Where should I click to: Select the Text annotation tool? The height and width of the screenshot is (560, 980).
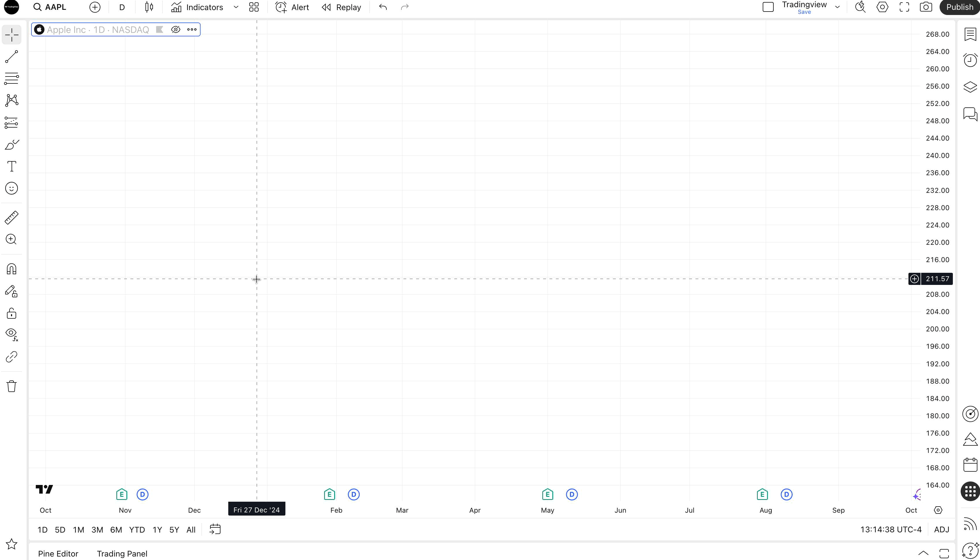12,167
